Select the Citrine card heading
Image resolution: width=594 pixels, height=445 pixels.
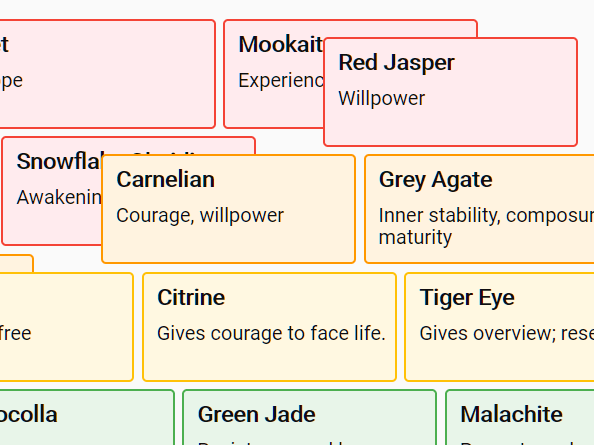pos(191,297)
